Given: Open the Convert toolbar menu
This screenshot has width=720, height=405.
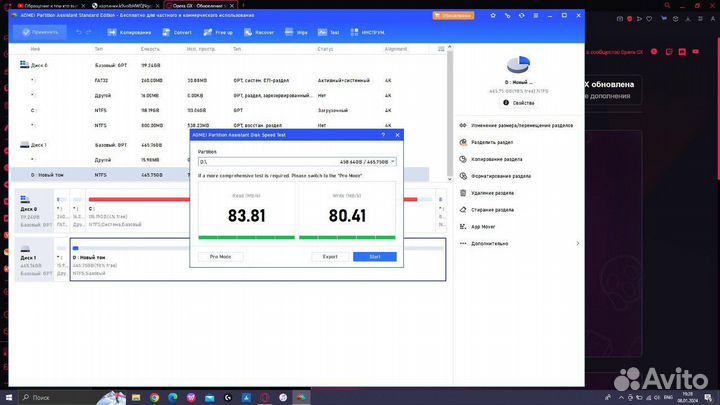Looking at the screenshot, I should (x=177, y=32).
